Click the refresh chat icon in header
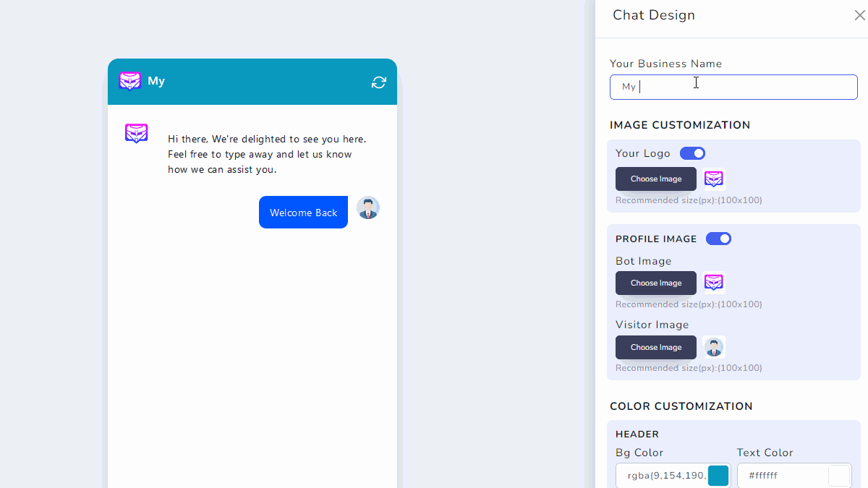 pyautogui.click(x=379, y=82)
